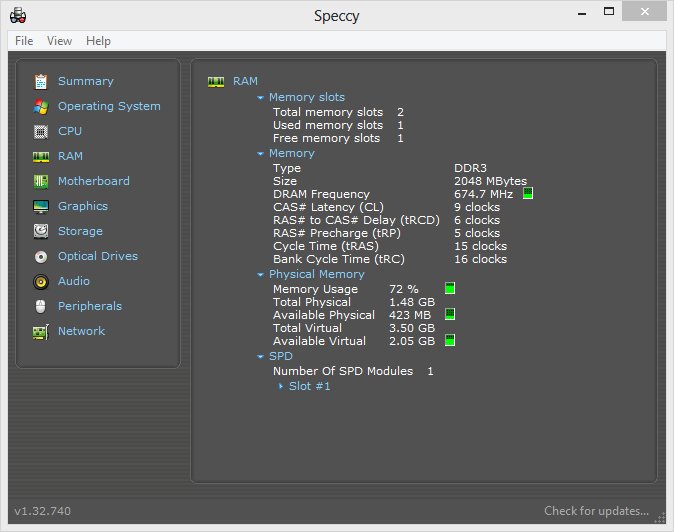The image size is (674, 532).
Task: Open the Motherboard section
Action: click(94, 181)
